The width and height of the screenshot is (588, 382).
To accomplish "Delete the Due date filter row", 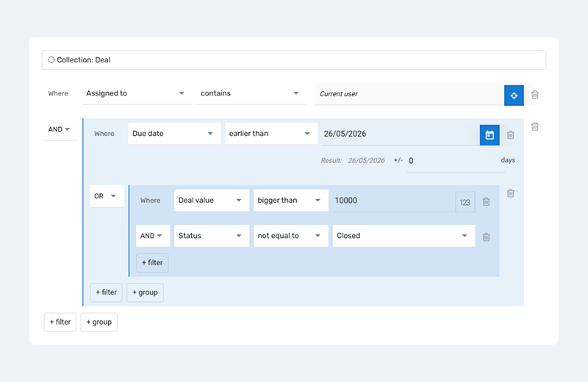I will pos(510,134).
